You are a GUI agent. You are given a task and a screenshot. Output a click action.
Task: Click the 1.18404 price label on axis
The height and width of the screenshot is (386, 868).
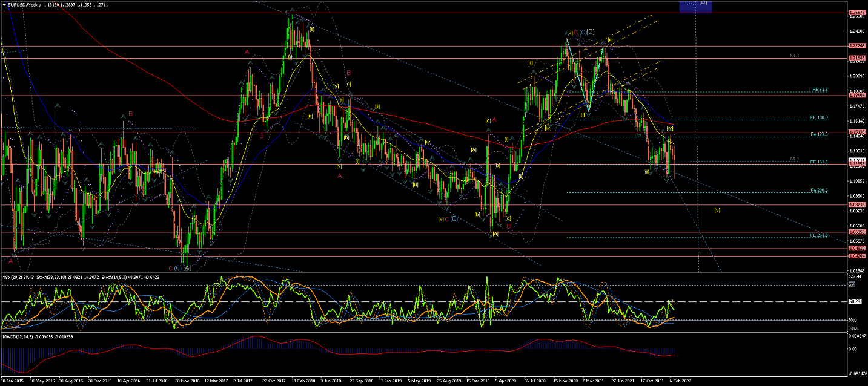pyautogui.click(x=856, y=95)
